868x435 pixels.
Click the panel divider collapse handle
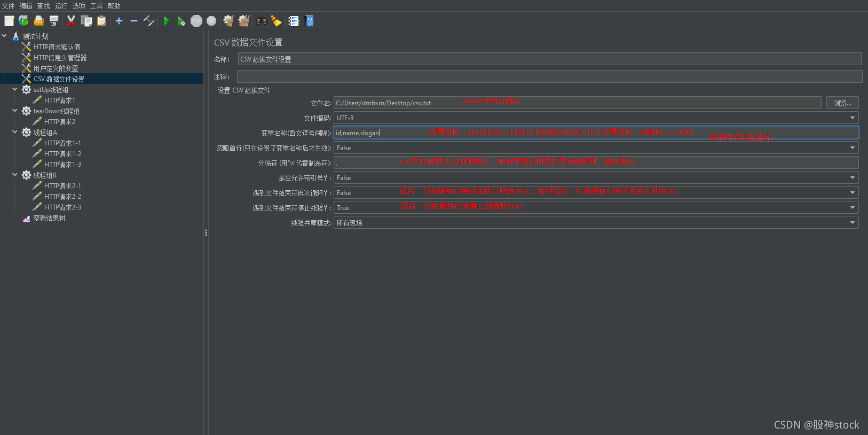tap(206, 232)
